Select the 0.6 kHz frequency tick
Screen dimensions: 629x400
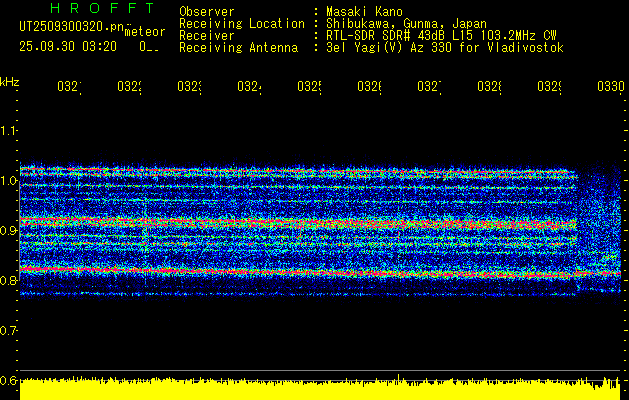tap(9, 380)
